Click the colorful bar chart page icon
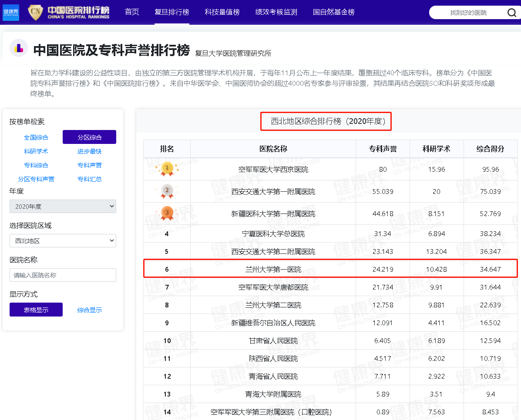This screenshot has width=521, height=420. point(19,48)
